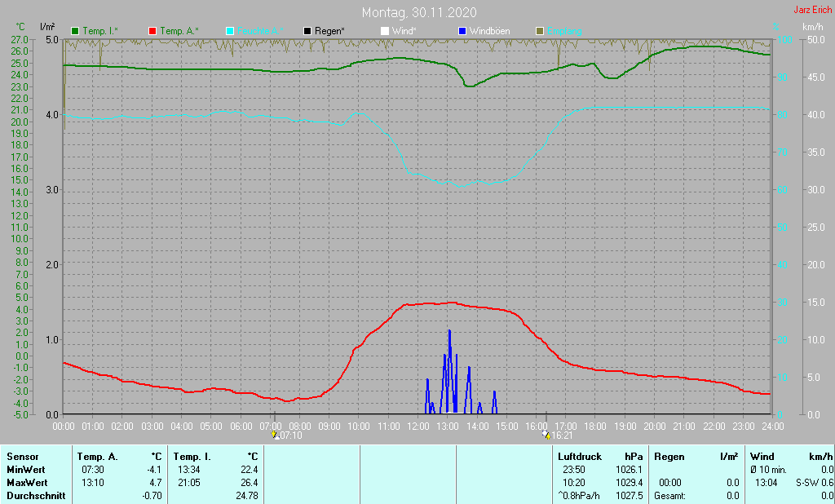Click the white Wind legend square
835x504 pixels.
(385, 31)
